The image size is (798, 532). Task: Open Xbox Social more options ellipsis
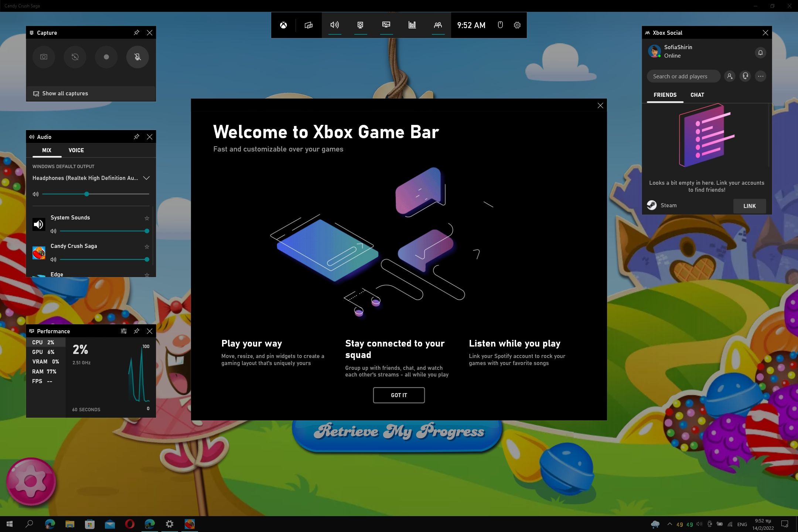pos(760,76)
